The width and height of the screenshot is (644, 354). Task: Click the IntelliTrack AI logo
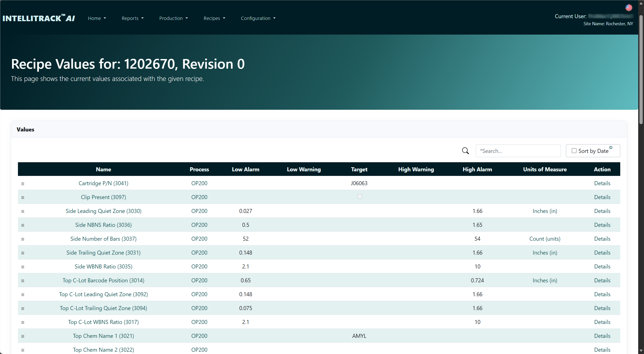39,18
